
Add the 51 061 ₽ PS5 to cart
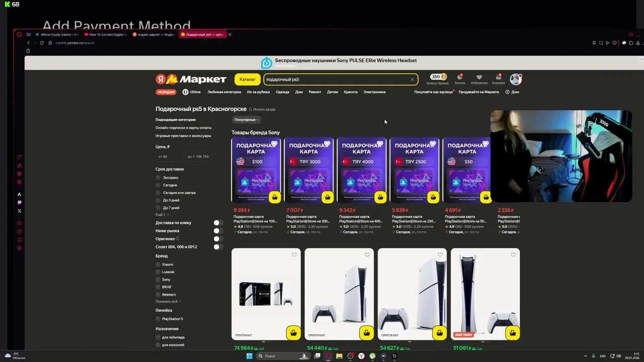click(x=513, y=333)
